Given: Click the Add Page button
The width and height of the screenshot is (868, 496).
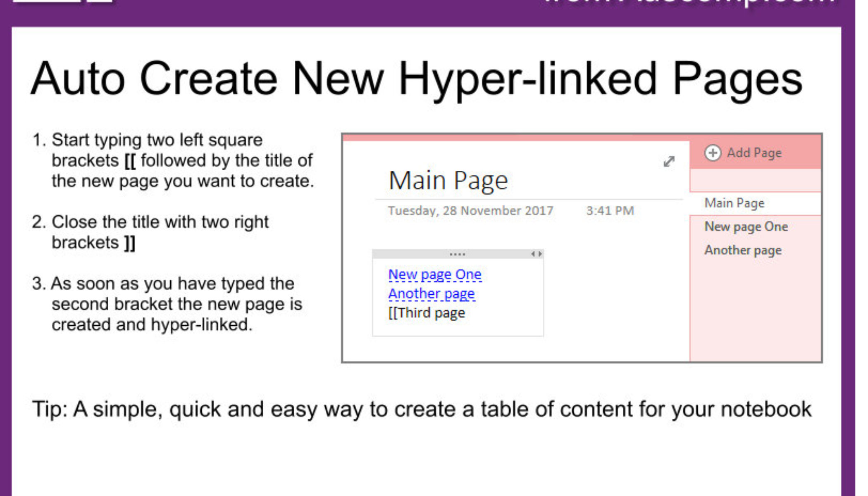Looking at the screenshot, I should 744,153.
